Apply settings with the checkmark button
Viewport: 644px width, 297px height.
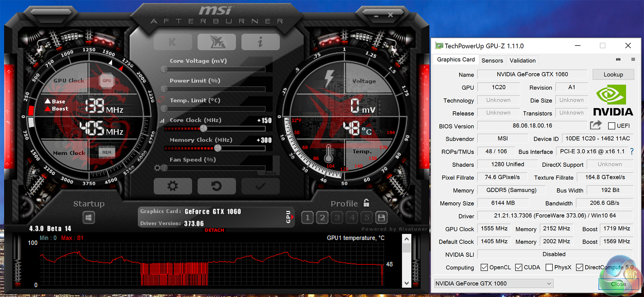260,186
